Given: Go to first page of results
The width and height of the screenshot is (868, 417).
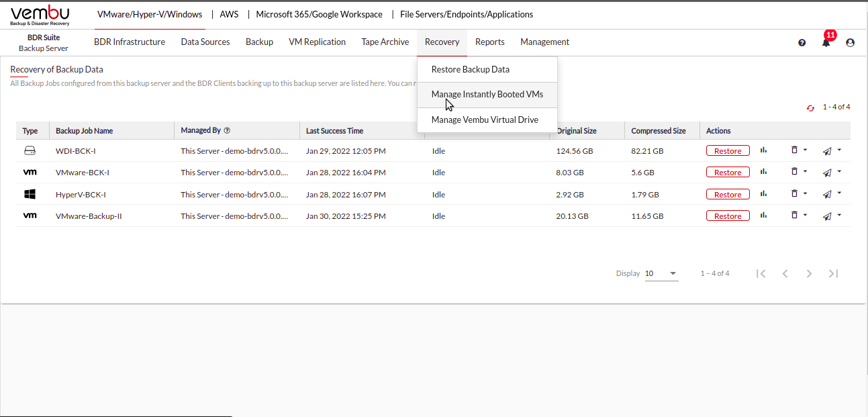Looking at the screenshot, I should [x=761, y=273].
